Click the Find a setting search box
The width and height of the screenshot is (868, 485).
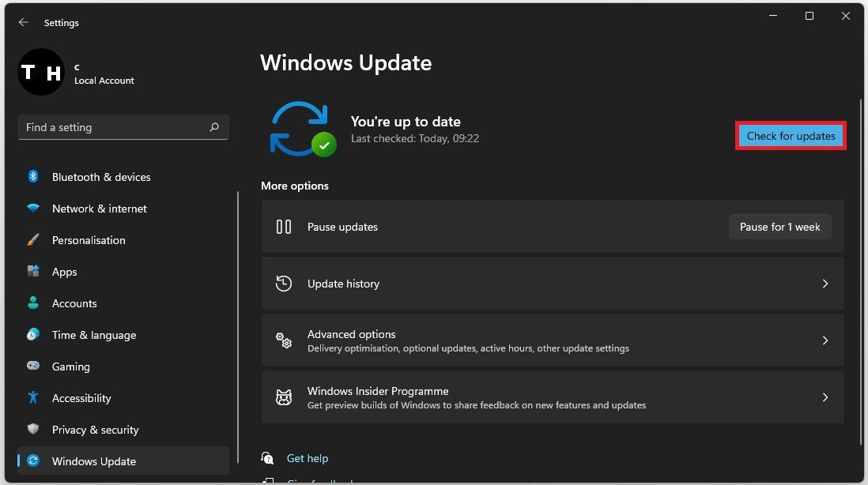115,127
